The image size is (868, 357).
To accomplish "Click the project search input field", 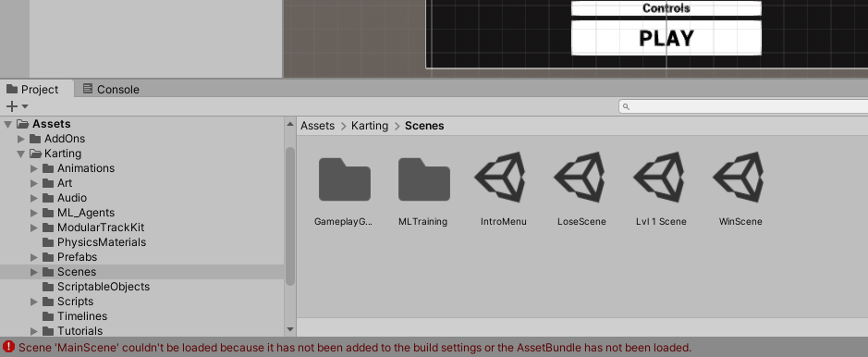I will [x=743, y=106].
